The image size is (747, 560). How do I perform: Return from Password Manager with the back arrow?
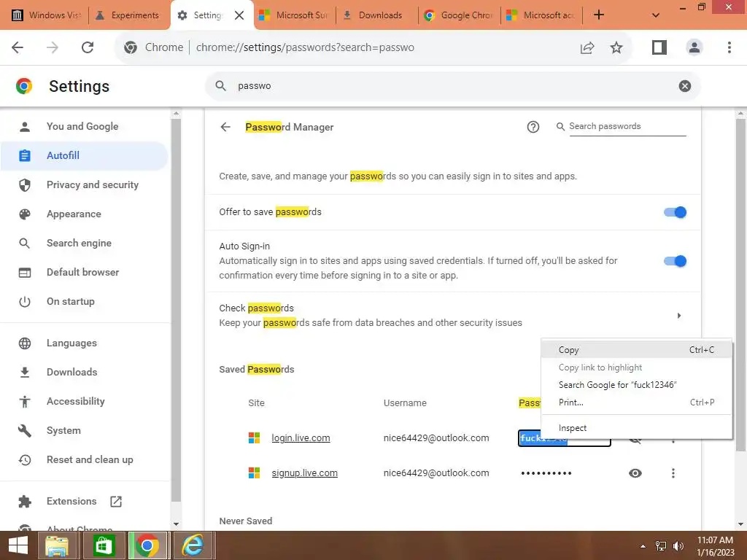pos(225,127)
